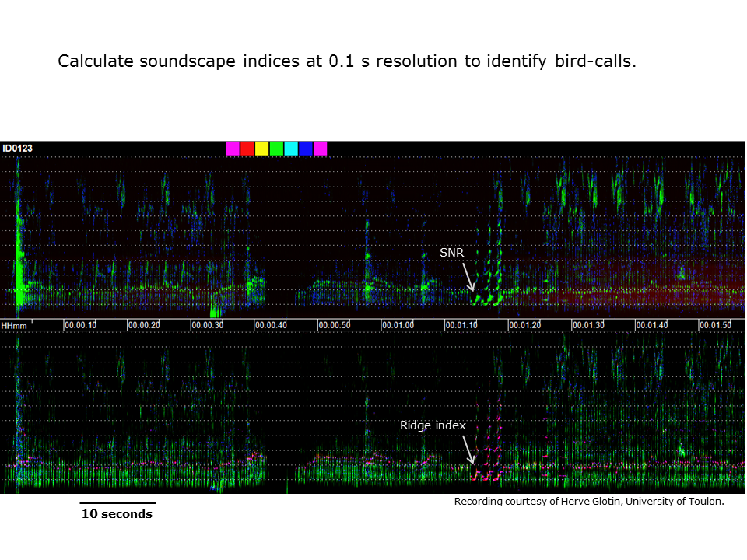Viewport: 747px width, 560px height.
Task: Choose the cyan color swatch
Action: click(291, 148)
